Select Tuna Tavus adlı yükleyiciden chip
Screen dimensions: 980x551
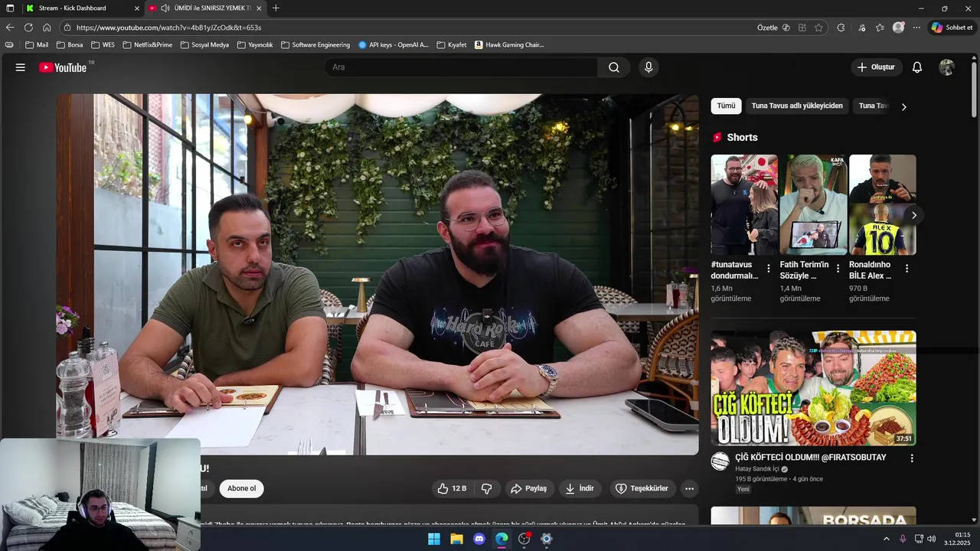coord(797,106)
